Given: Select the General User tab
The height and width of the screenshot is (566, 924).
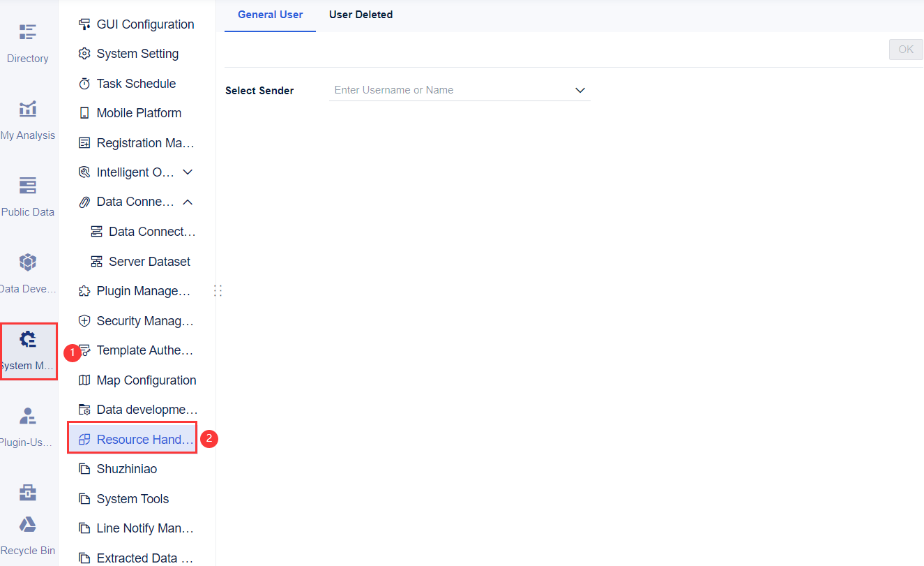Looking at the screenshot, I should (x=270, y=14).
